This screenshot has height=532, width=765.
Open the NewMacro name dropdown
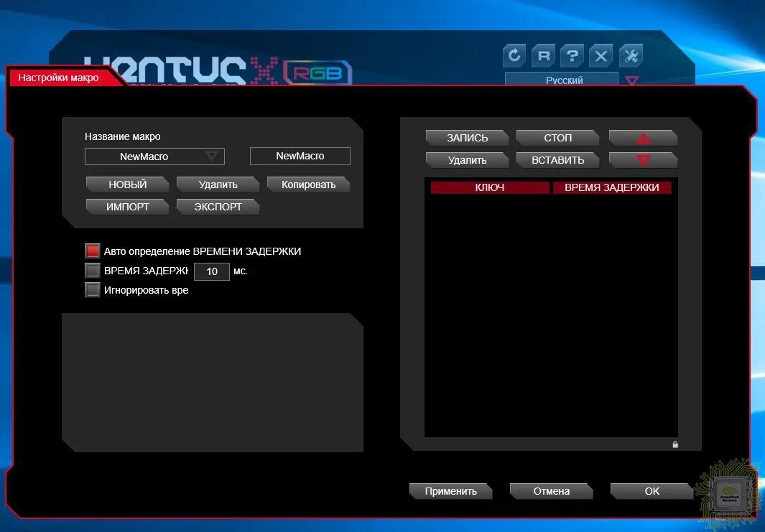point(154,157)
